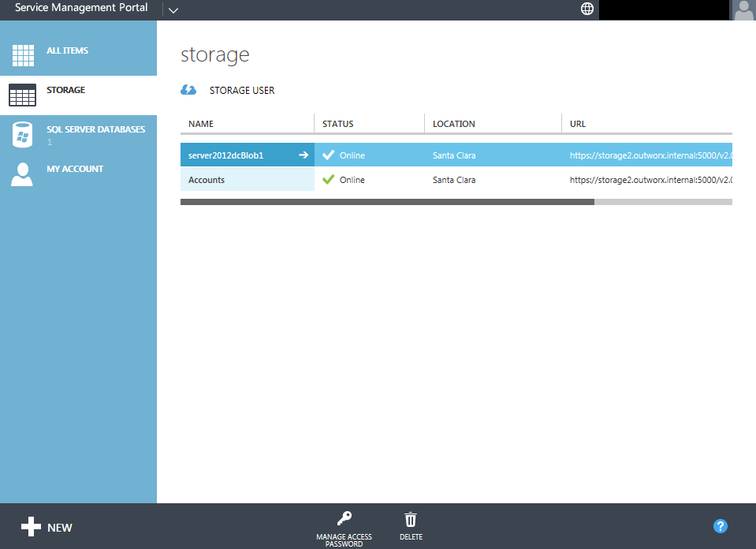This screenshot has height=549, width=756.
Task: Open server2012dcBlob1 details via arrow
Action: point(304,155)
